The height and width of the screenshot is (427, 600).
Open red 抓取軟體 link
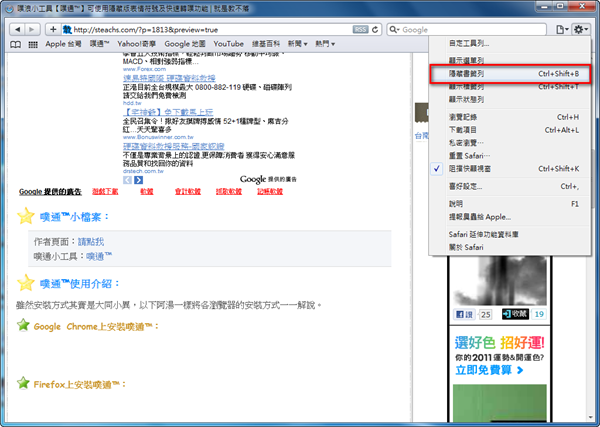point(229,191)
